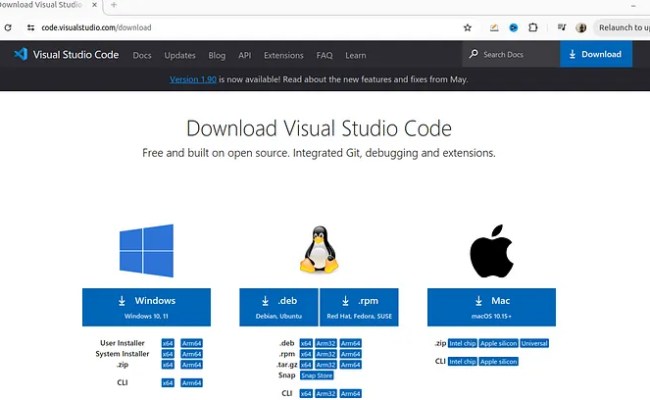This screenshot has height=400, width=650.
Task: Click the address bar URL
Action: 96,28
